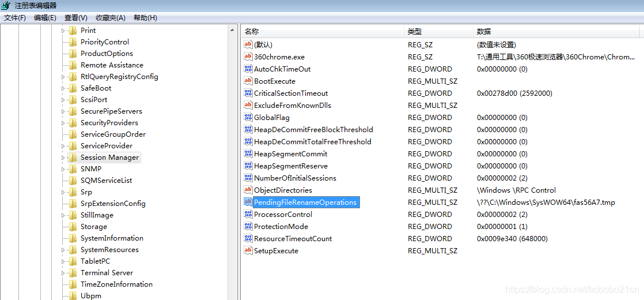The height and width of the screenshot is (300, 644).
Task: Click the ObjectDirectories value icon
Action: [x=248, y=190]
